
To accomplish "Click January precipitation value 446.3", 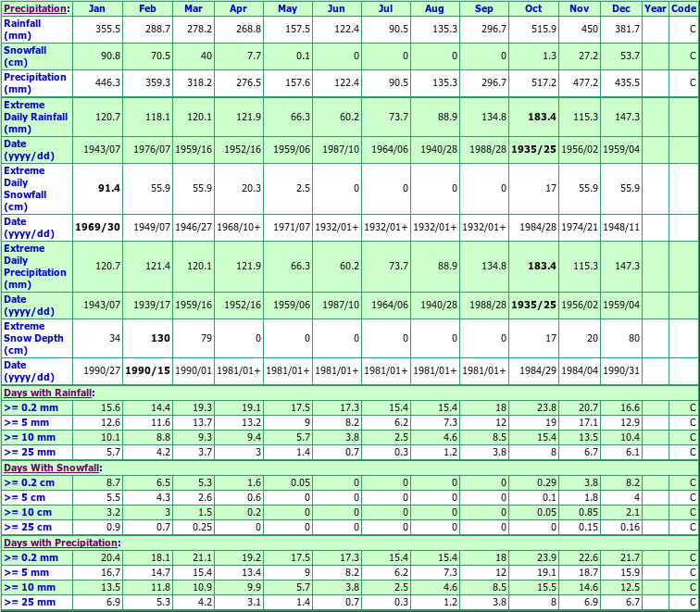I will pyautogui.click(x=108, y=82).
